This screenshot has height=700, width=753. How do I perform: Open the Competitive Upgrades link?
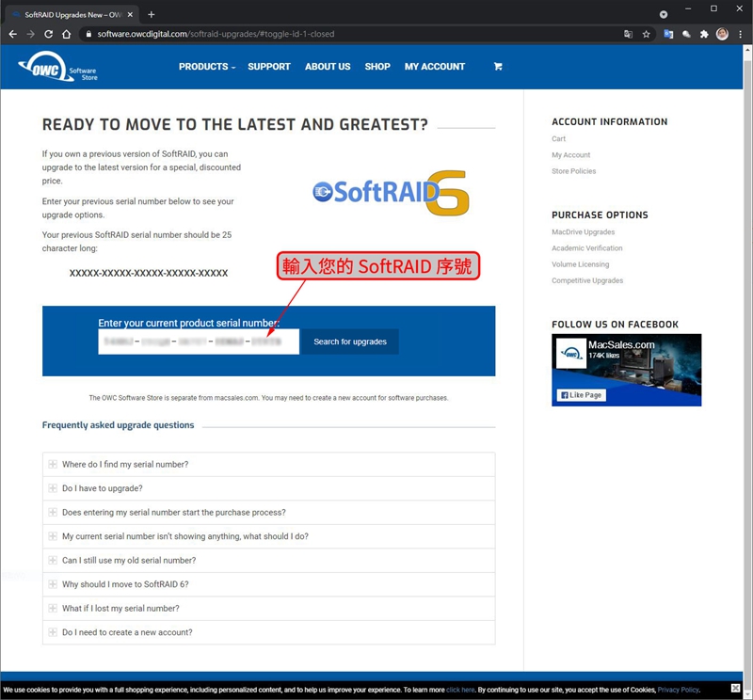tap(587, 280)
